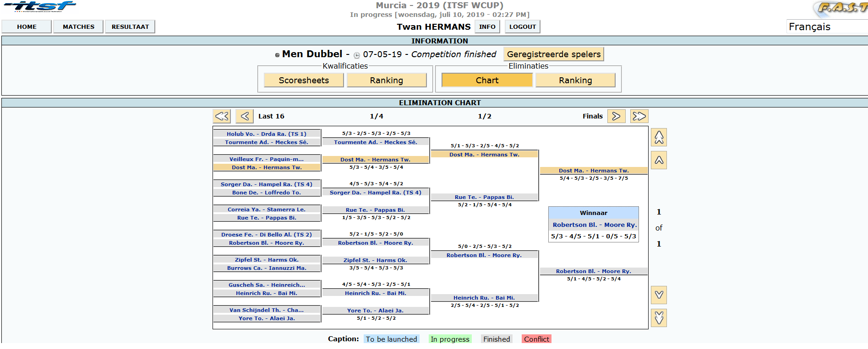Click the clock icon next to 07-05-19
The image size is (868, 349).
click(357, 55)
